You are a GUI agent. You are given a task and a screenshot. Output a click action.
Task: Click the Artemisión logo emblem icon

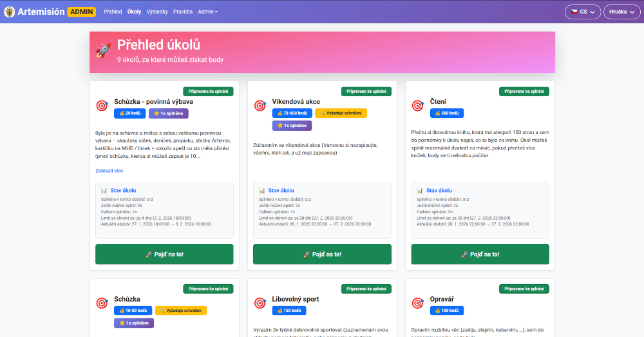[10, 12]
